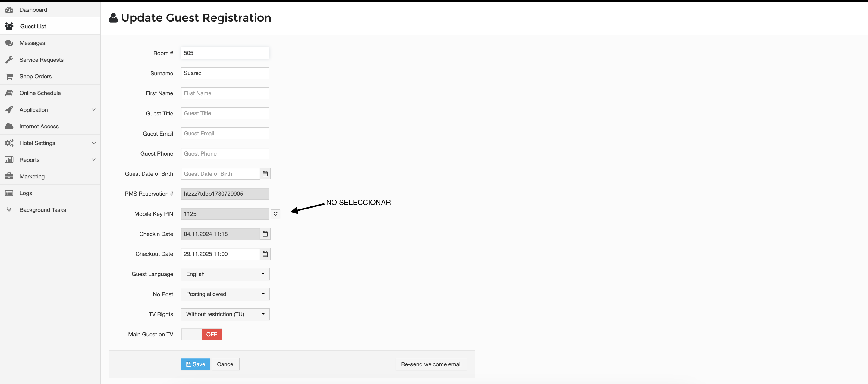Click the Checkout Date input field

220,254
